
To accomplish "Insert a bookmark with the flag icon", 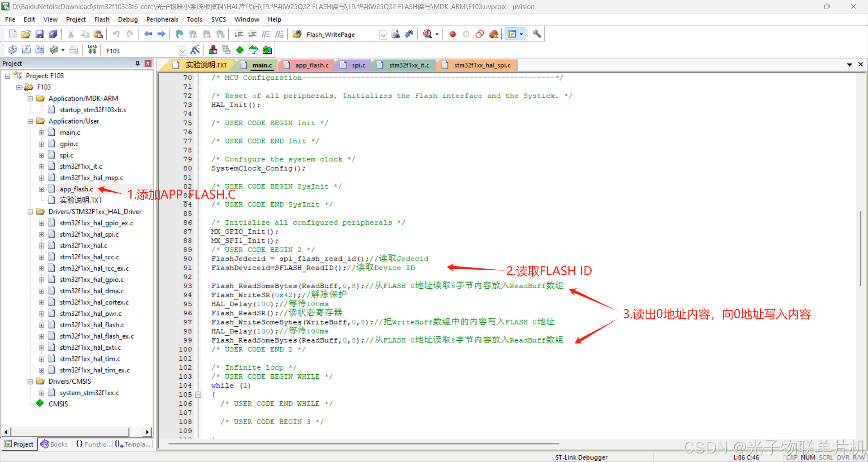I will click(179, 34).
